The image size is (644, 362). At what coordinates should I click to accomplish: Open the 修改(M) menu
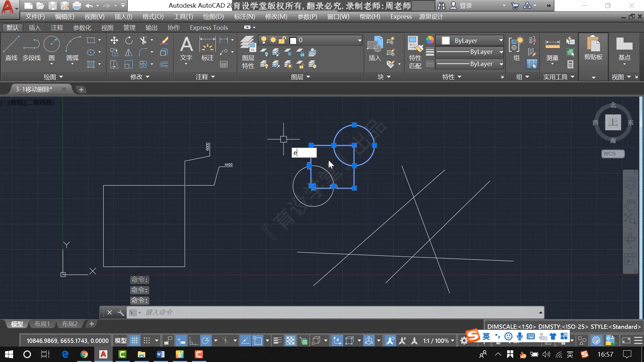click(276, 16)
